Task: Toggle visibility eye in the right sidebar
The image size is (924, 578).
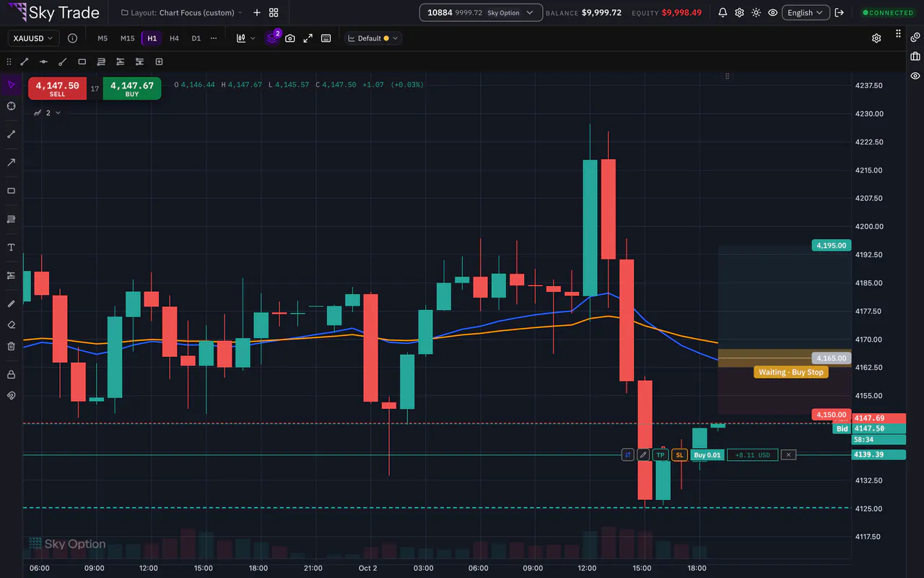Action: click(915, 75)
